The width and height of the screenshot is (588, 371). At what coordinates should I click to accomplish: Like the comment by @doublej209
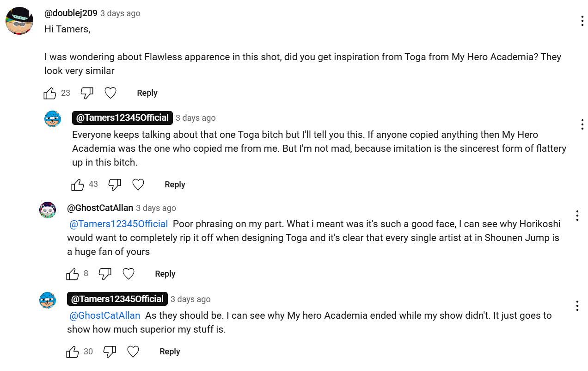[x=50, y=93]
